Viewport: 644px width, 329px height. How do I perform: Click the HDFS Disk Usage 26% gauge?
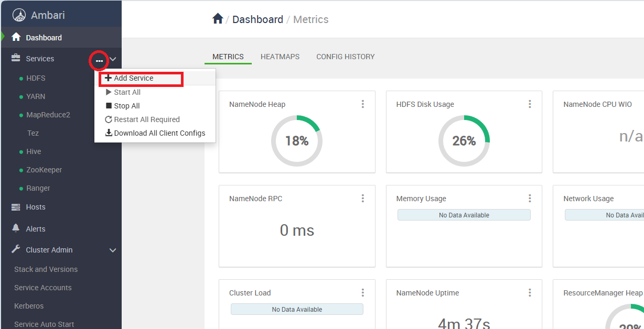464,140
